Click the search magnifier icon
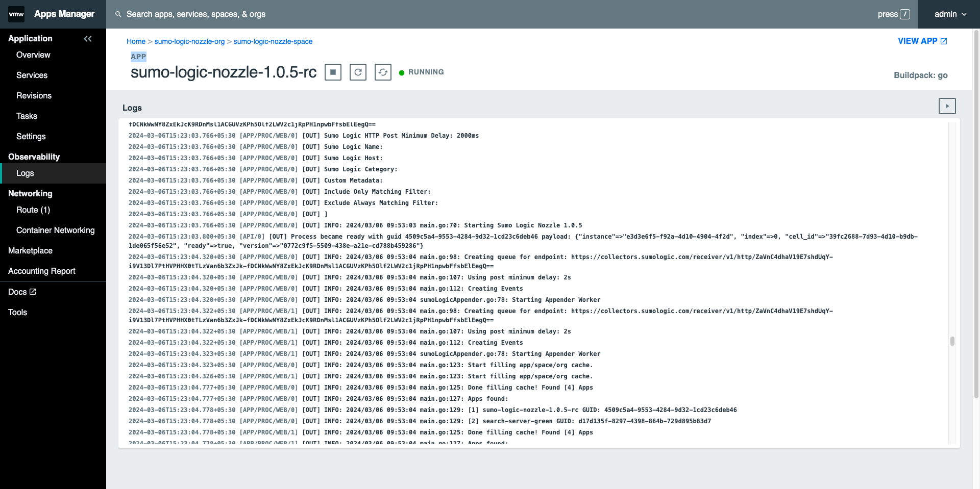980x489 pixels. pos(118,14)
